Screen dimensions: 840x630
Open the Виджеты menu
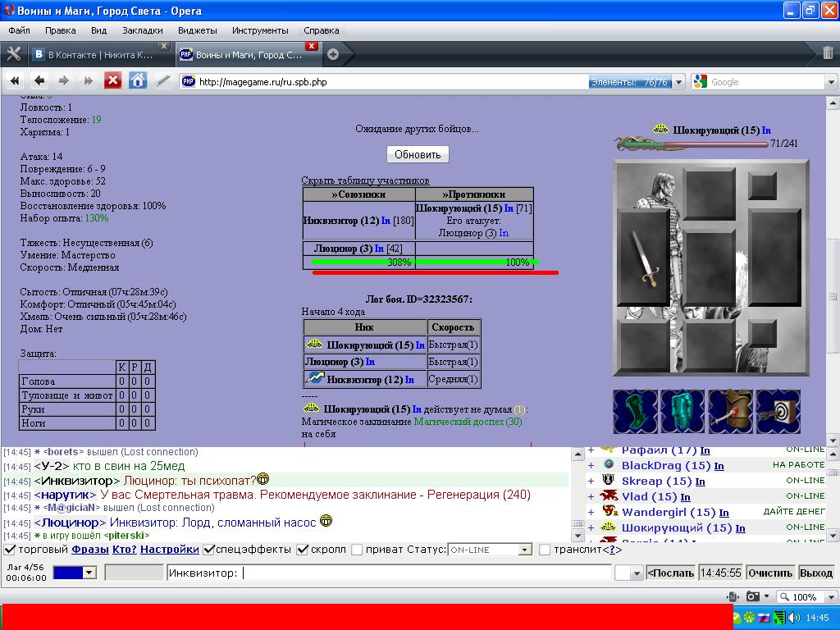click(197, 30)
